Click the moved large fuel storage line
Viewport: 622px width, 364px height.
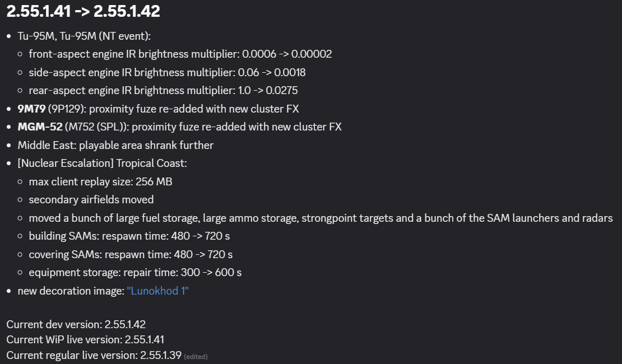[x=321, y=218]
